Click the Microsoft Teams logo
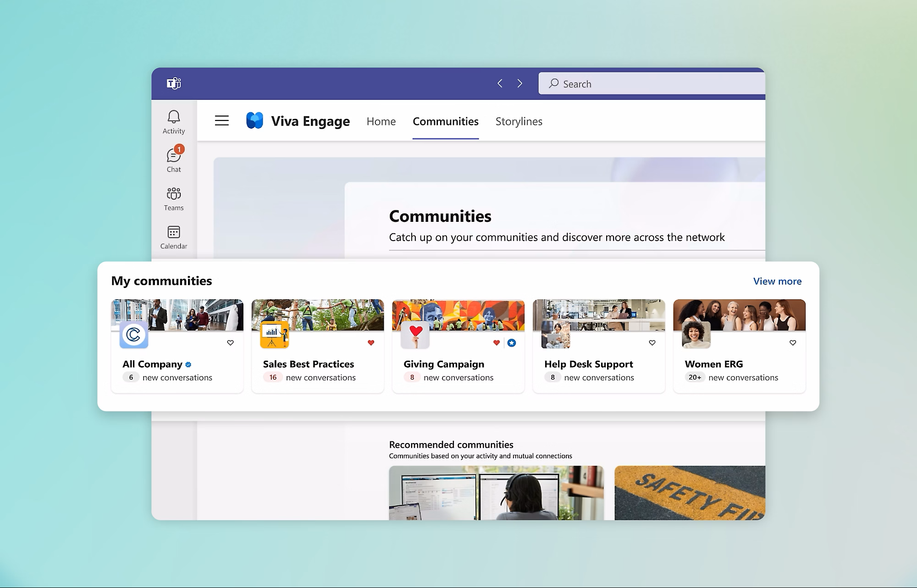917x588 pixels. 174,83
